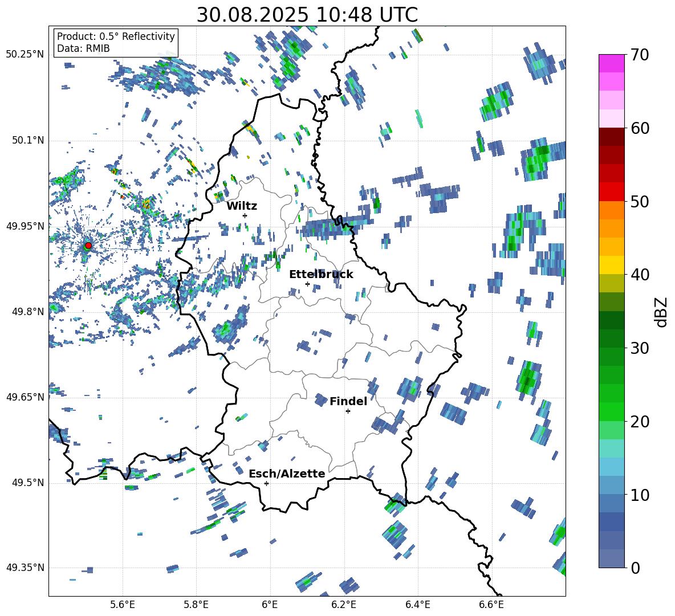Click the orange colorbar segment below 50
The image size is (675, 616).
click(611, 210)
